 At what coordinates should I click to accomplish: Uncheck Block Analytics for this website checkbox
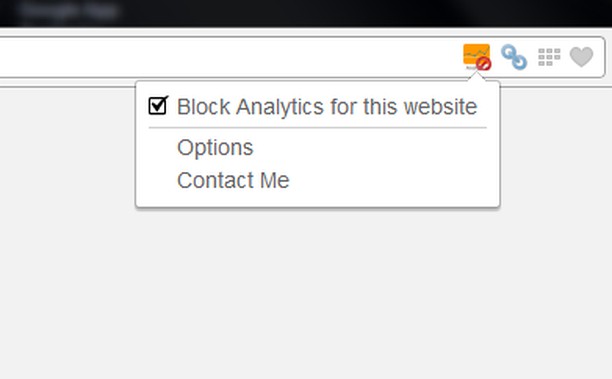coord(158,105)
